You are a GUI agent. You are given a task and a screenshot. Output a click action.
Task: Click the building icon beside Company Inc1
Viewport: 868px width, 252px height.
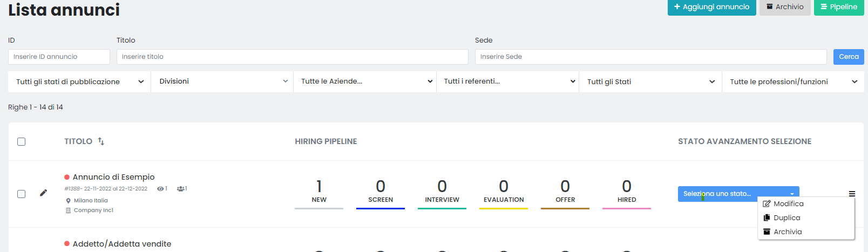pyautogui.click(x=69, y=210)
